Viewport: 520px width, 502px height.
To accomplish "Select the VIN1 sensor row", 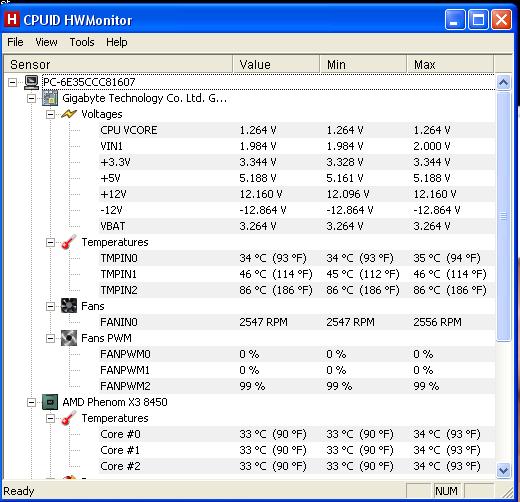I will pos(297,146).
